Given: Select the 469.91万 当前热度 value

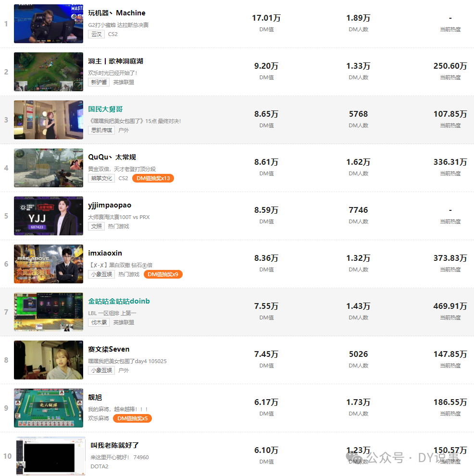Looking at the screenshot, I should 450,306.
